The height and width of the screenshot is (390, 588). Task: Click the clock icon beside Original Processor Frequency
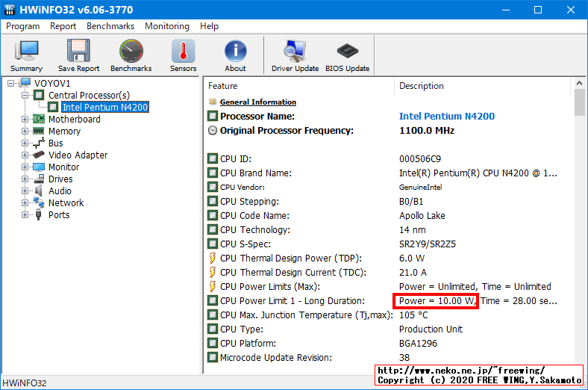coord(213,131)
